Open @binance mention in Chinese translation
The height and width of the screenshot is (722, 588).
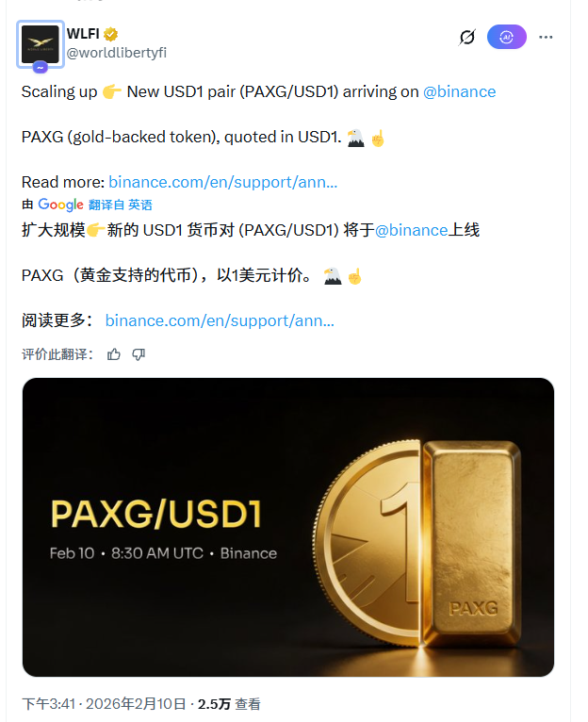pos(411,230)
